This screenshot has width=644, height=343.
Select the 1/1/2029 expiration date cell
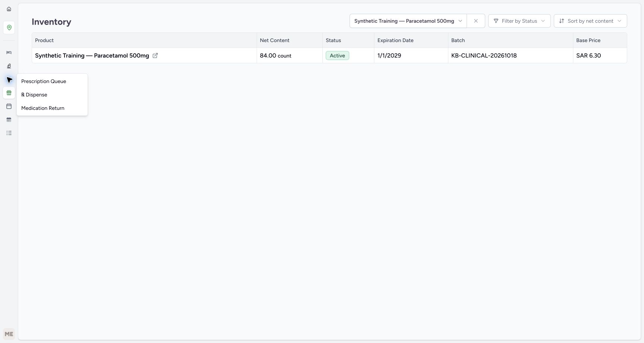411,55
